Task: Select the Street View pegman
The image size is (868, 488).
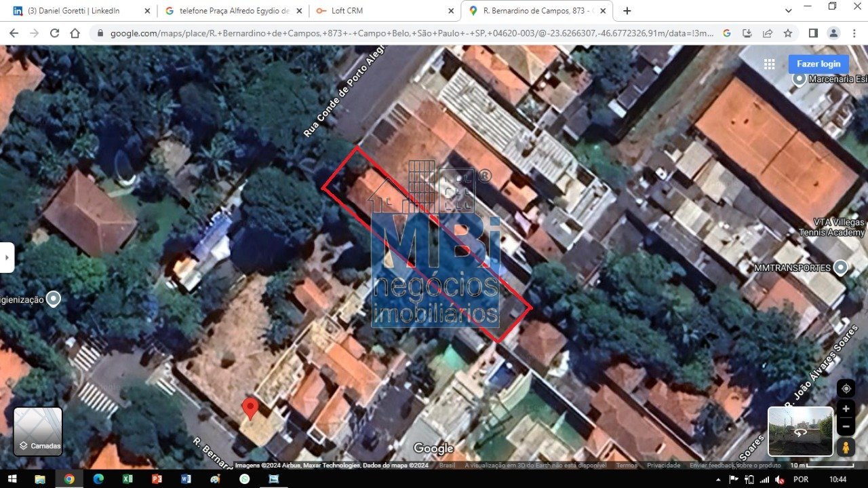Action: pyautogui.click(x=846, y=447)
